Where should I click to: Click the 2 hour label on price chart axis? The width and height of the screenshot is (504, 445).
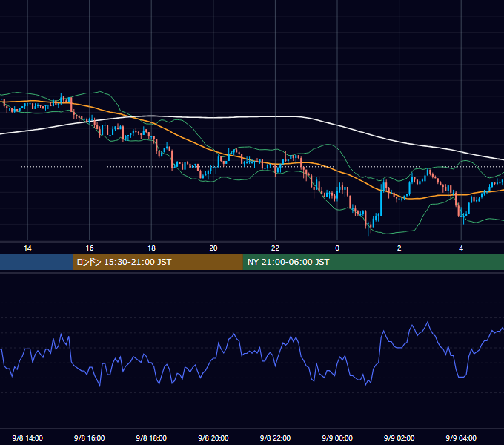[399, 248]
